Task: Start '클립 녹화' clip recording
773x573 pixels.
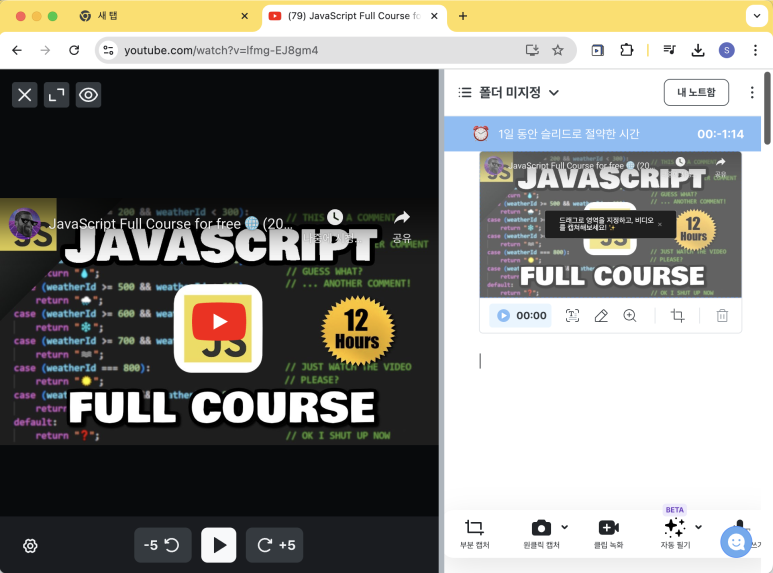Action: click(x=608, y=534)
